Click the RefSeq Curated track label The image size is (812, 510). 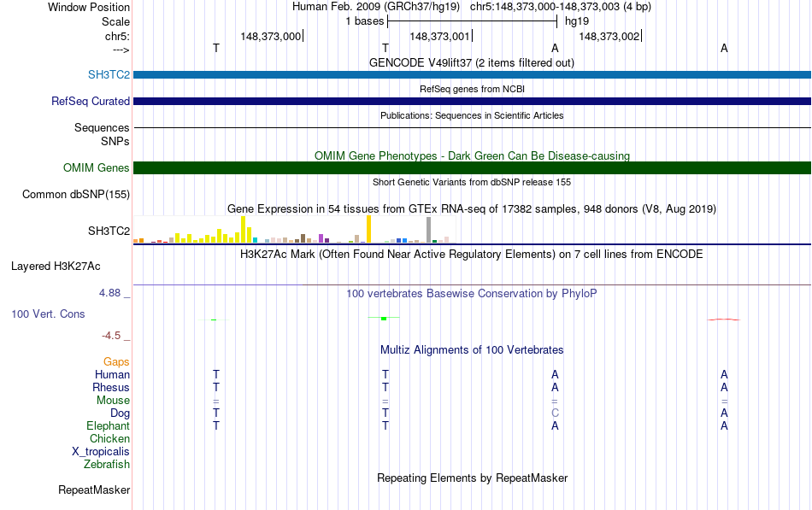(90, 101)
